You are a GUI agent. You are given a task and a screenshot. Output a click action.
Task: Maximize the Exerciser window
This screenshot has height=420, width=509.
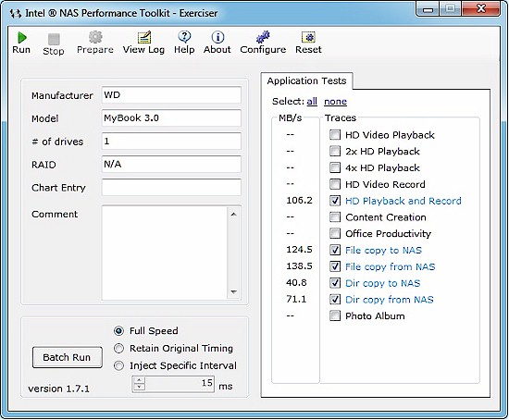[451, 9]
